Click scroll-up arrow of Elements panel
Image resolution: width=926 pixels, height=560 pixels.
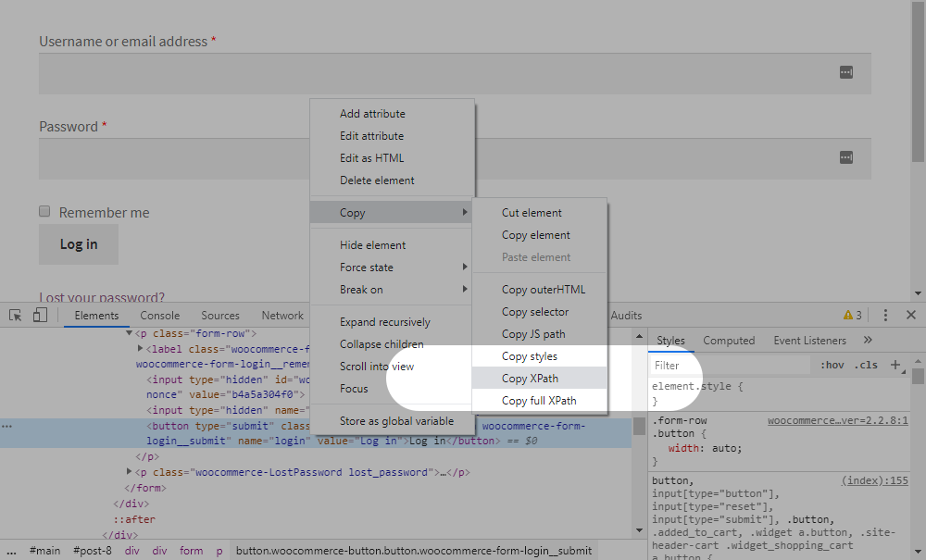(x=639, y=336)
